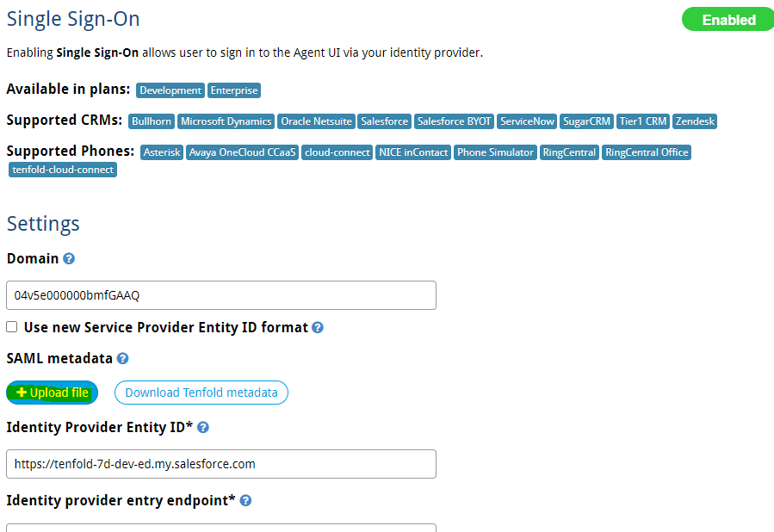Open the SAML metadata help icon
774x532 pixels.
[123, 359]
